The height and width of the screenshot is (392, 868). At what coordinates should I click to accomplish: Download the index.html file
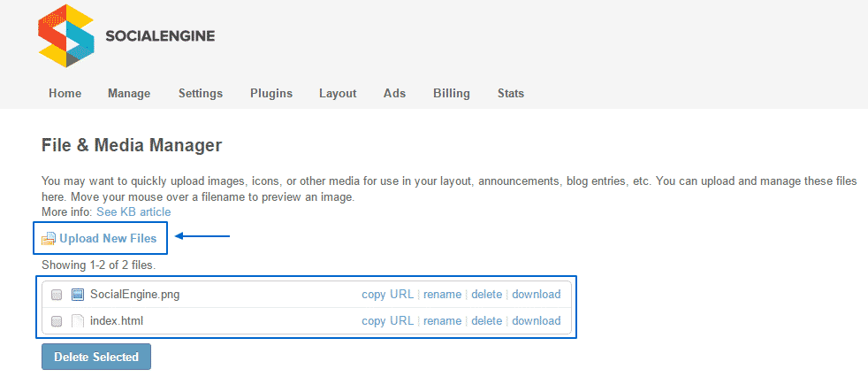(x=536, y=321)
